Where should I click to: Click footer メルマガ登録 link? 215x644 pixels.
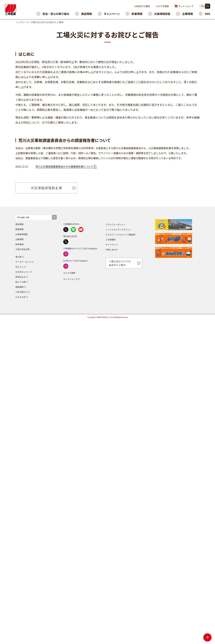coord(69,273)
